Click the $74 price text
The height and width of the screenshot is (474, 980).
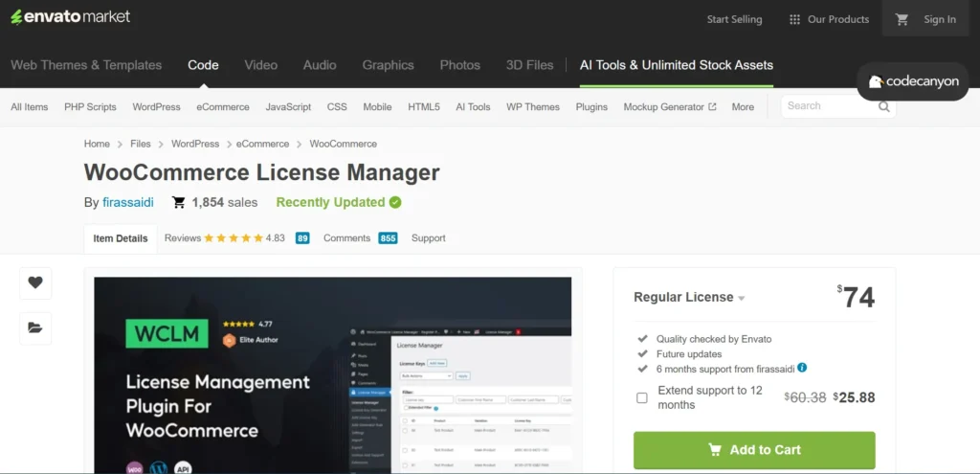pos(856,297)
